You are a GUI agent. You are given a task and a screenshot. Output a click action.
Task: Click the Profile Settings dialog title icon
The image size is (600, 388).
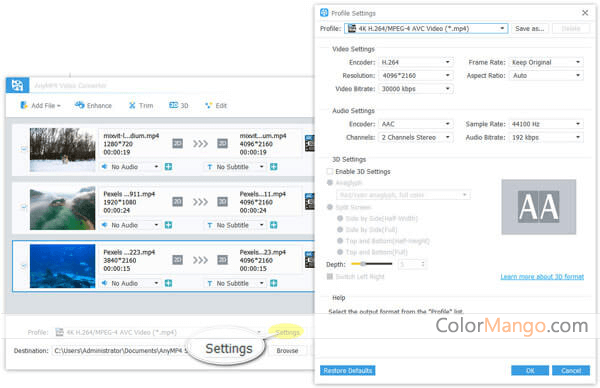(324, 13)
